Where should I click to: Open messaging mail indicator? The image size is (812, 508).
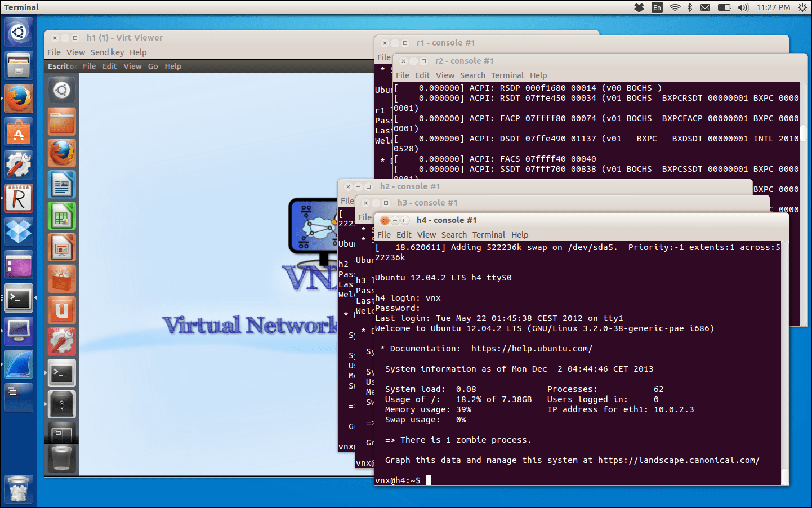705,7
